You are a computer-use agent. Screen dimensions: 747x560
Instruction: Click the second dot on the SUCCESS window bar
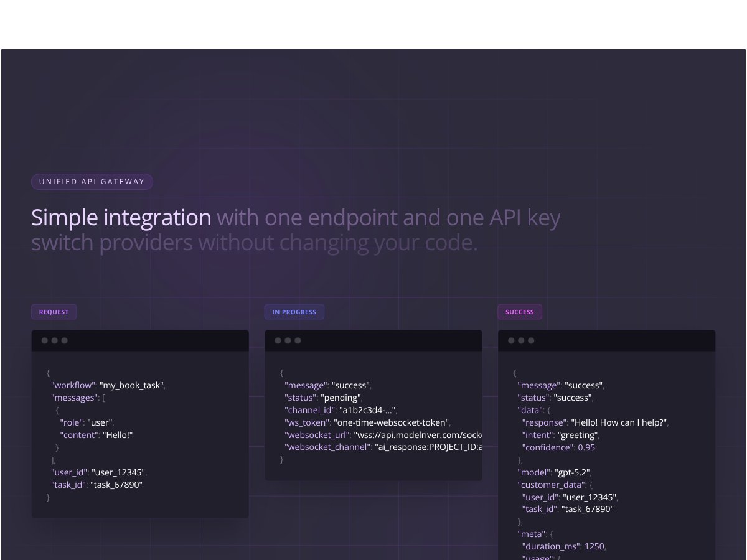[x=521, y=340]
